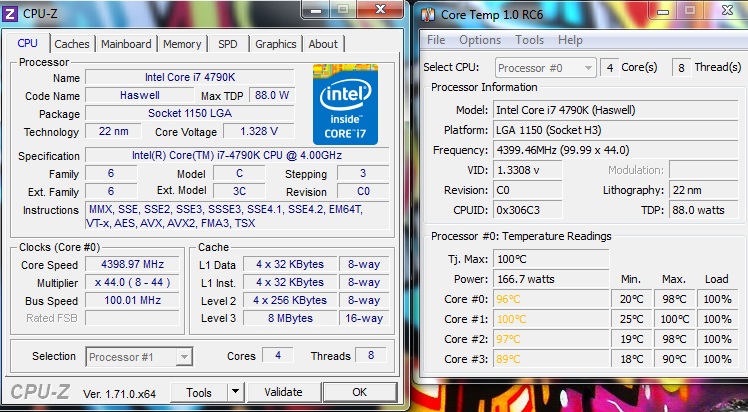Image resolution: width=748 pixels, height=412 pixels.
Task: Select the CPU tab in CPU-Z
Action: [x=27, y=43]
